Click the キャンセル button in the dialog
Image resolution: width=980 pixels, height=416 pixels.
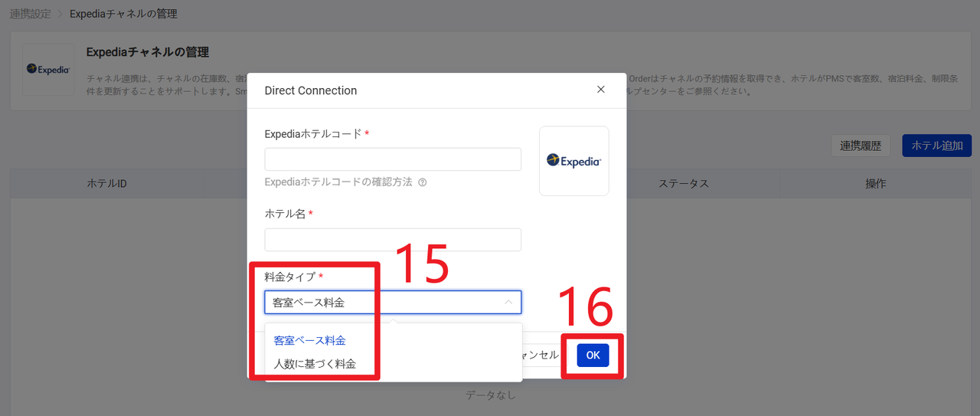(541, 355)
